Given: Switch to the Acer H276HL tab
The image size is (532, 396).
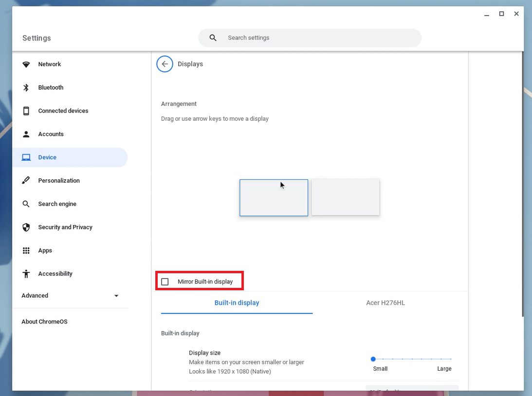Looking at the screenshot, I should 385,303.
